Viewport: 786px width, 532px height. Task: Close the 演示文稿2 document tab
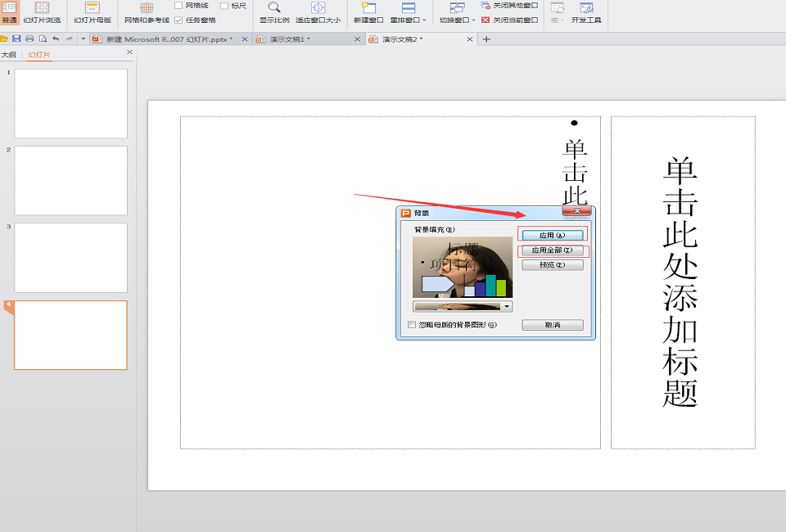coord(470,39)
